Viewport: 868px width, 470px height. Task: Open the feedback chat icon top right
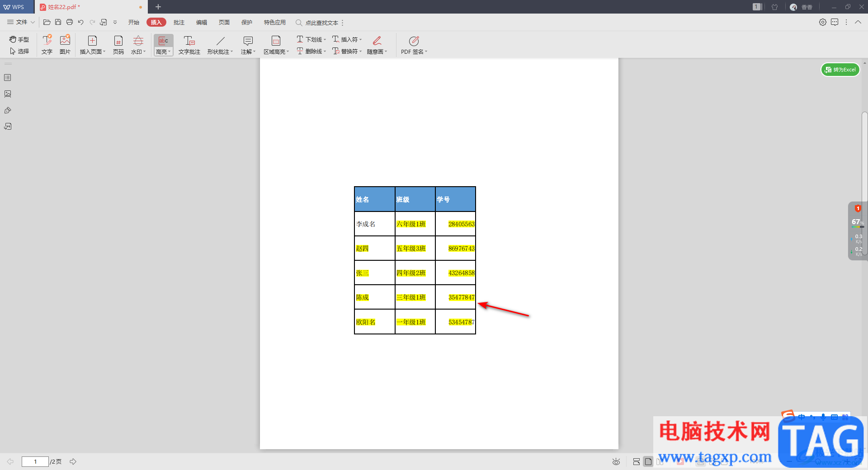835,22
